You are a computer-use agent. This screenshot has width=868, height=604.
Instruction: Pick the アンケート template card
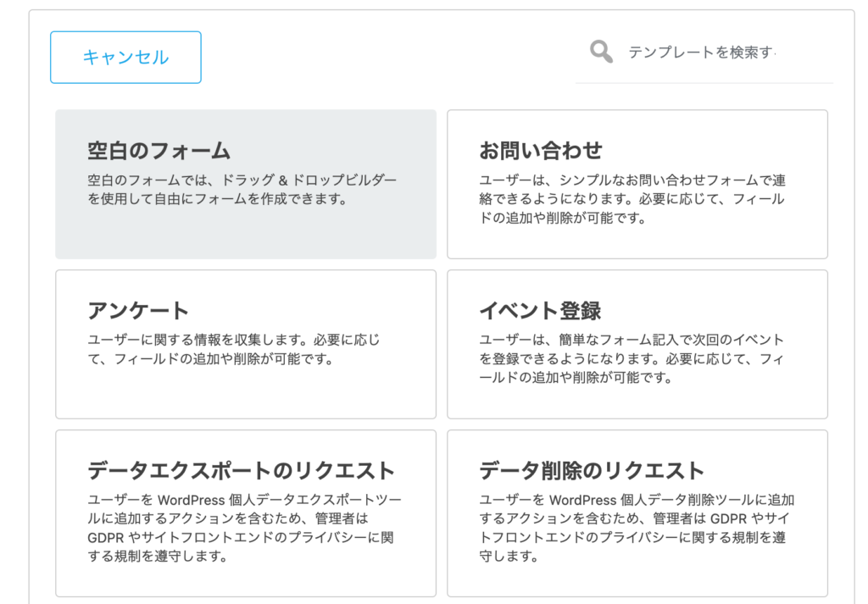[x=246, y=344]
